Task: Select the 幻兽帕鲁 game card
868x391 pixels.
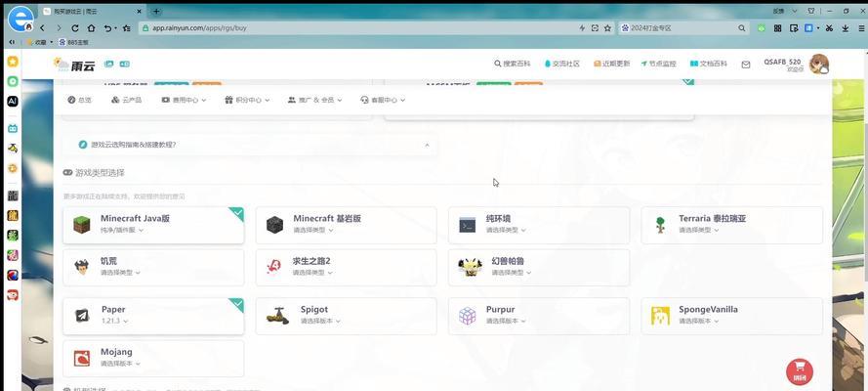Action: (x=539, y=268)
